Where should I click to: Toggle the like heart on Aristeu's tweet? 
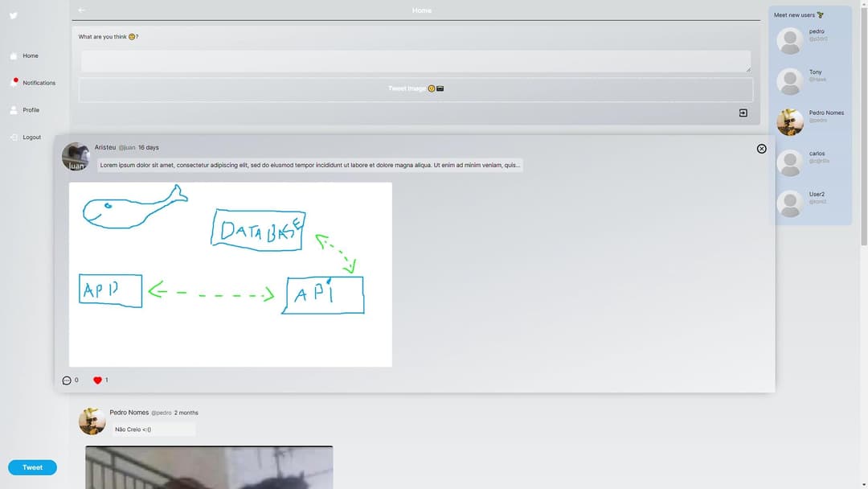click(x=97, y=380)
